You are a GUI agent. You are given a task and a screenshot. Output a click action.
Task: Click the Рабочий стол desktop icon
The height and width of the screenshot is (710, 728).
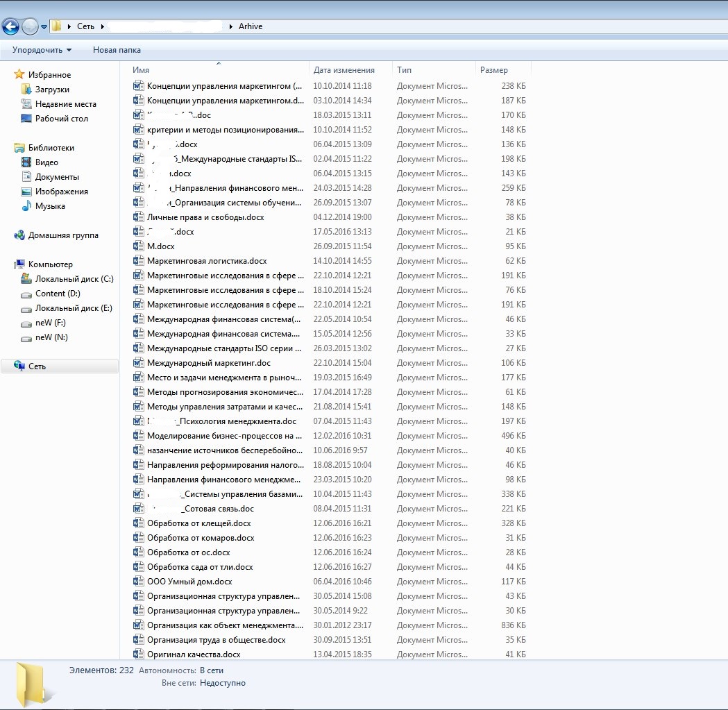coord(26,119)
